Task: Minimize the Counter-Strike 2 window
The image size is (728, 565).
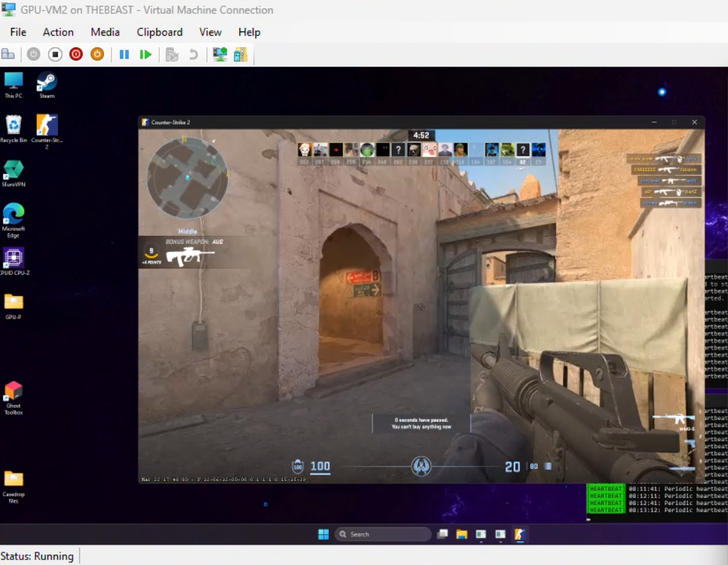Action: pos(654,122)
